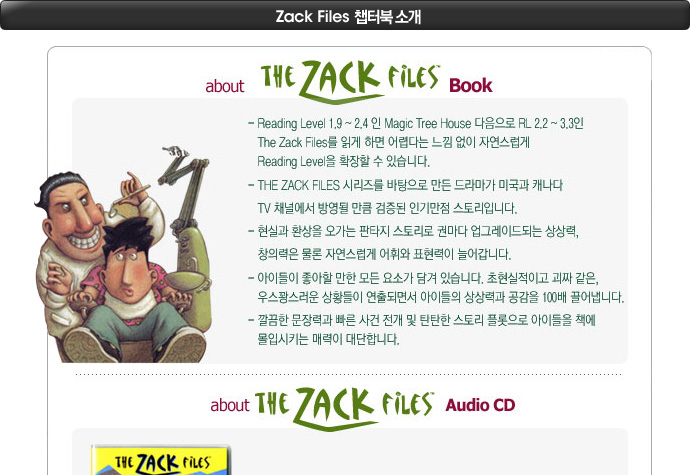Click the 'THE ZACK FILES 시리즈를 바탕으로' bullet
Viewport: 690px width, 475px height.
405,185
